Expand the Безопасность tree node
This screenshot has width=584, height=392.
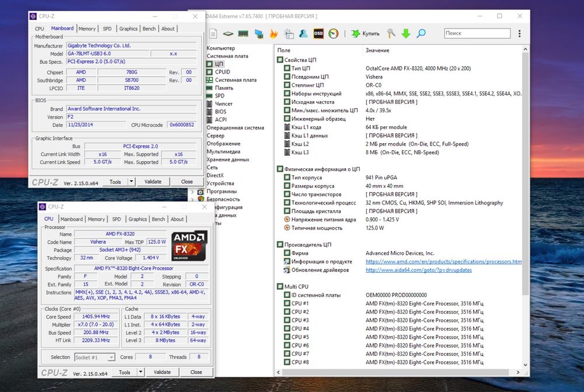193,199
